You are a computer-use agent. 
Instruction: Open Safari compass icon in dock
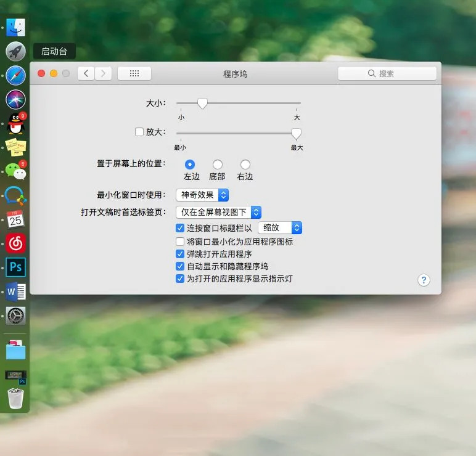pyautogui.click(x=15, y=75)
